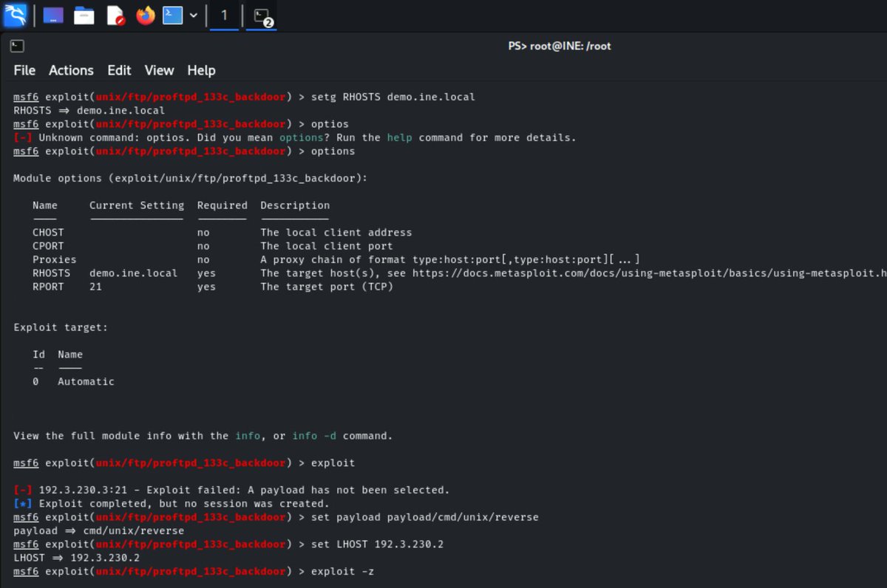887x588 pixels.
Task: Click the 'Module options' heading line
Action: click(x=190, y=178)
